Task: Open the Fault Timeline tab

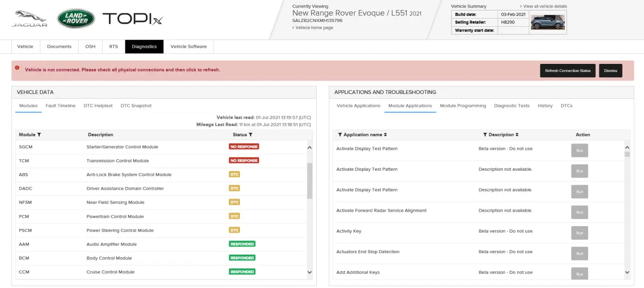Action: click(x=61, y=106)
